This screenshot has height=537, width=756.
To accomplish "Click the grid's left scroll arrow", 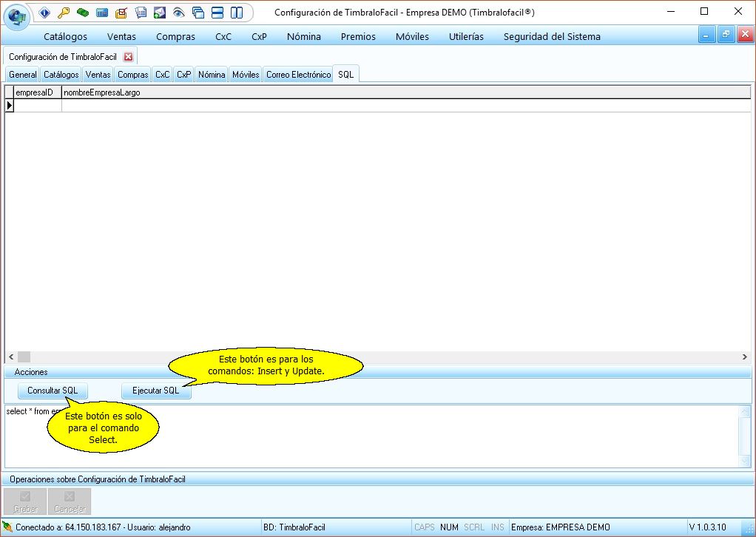I will 11,357.
